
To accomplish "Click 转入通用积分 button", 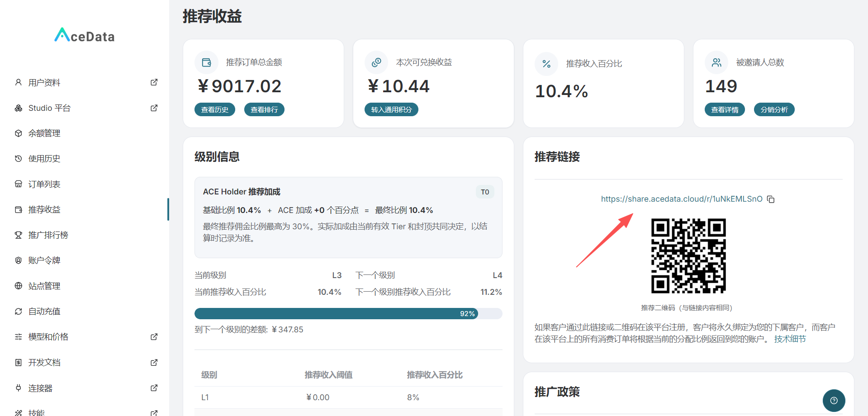I will coord(391,109).
